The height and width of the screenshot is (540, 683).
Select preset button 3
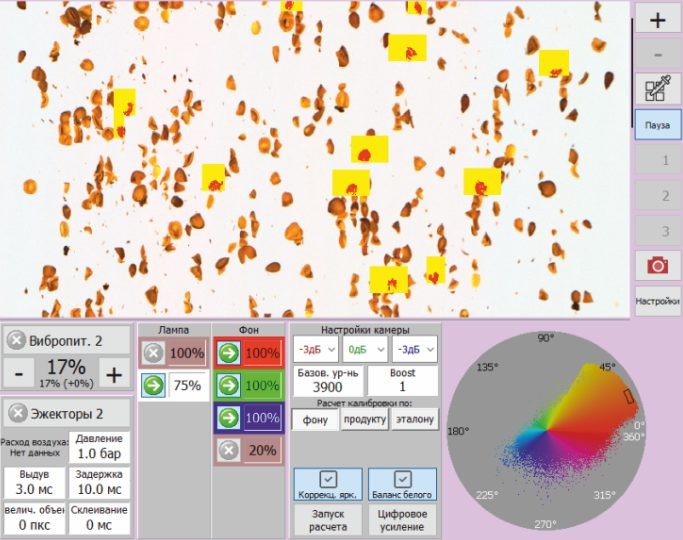click(658, 230)
